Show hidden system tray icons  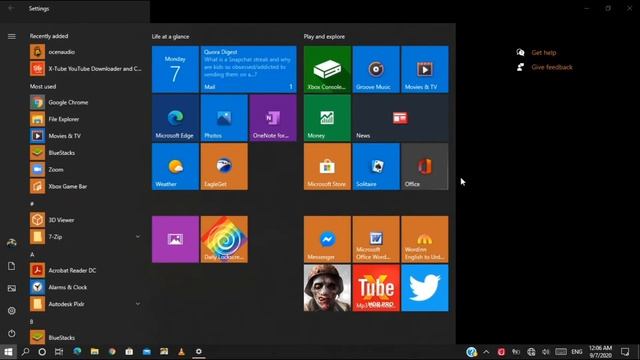point(486,351)
